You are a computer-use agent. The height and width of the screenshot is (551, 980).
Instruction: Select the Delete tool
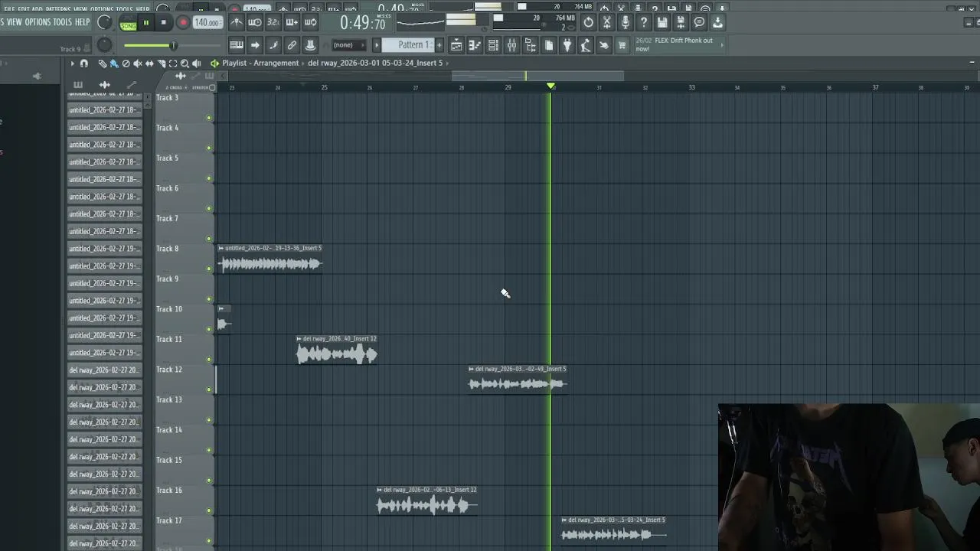click(x=126, y=64)
